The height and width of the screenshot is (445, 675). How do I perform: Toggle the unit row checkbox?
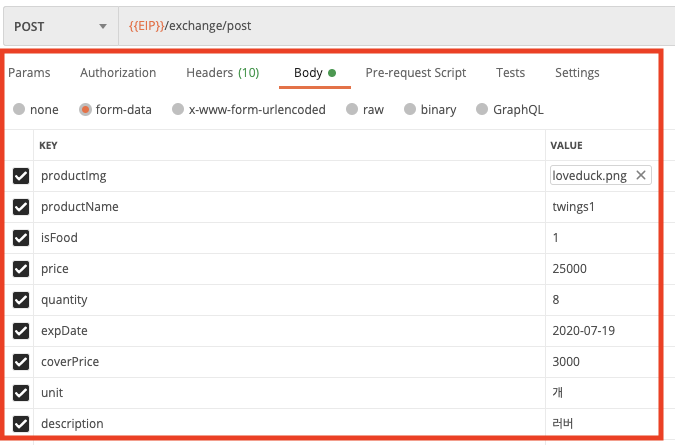(21, 393)
